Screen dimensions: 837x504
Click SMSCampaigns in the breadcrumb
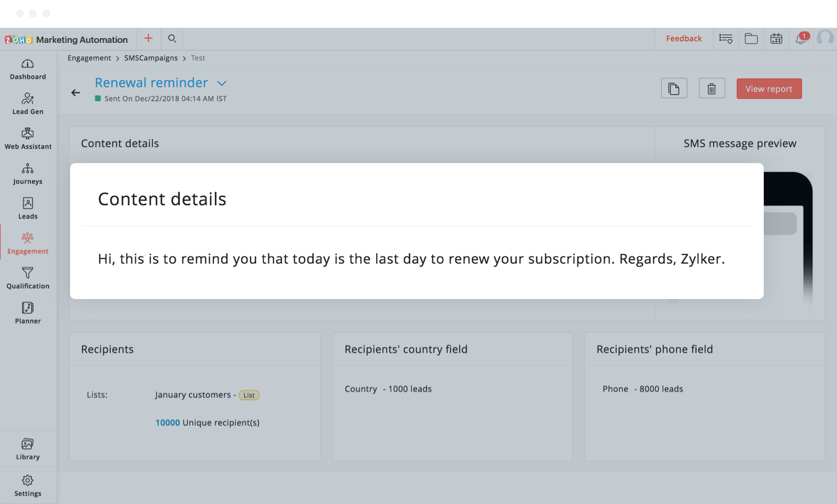pos(151,58)
